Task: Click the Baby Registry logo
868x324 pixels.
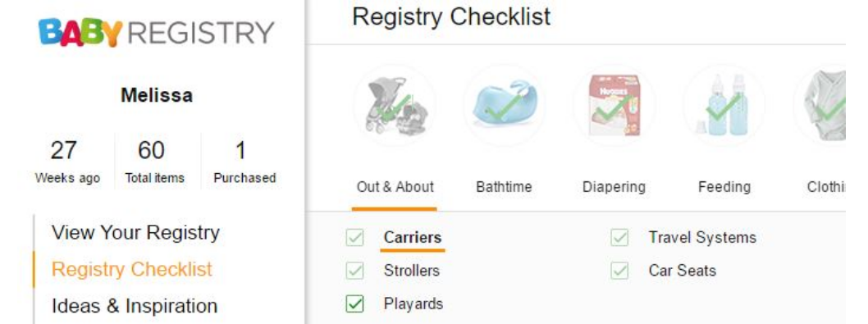Action: [157, 32]
